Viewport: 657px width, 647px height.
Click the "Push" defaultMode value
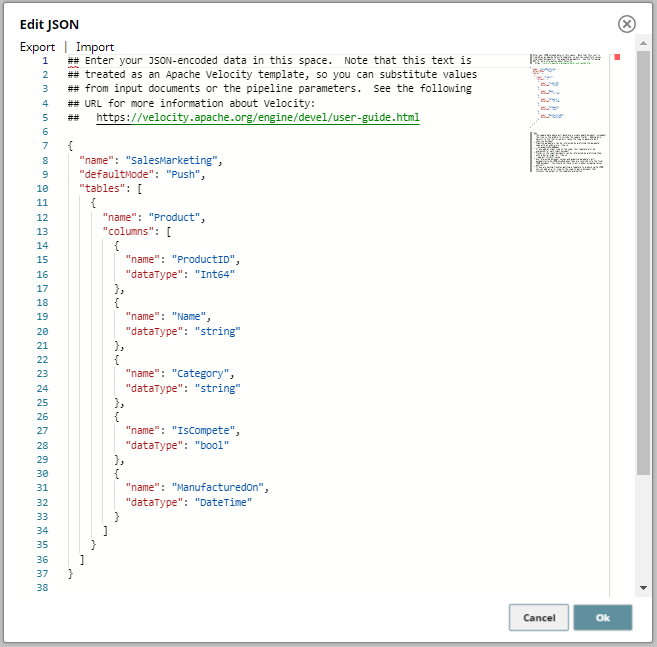click(183, 174)
